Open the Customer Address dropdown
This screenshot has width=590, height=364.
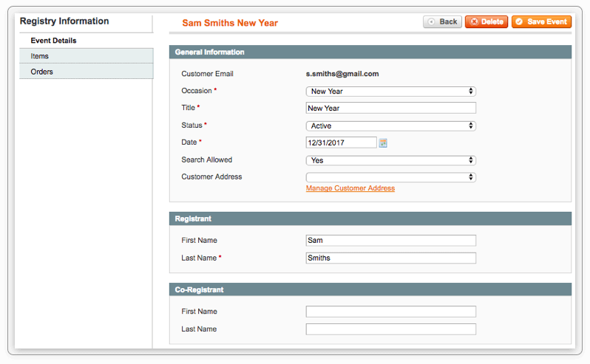(391, 177)
